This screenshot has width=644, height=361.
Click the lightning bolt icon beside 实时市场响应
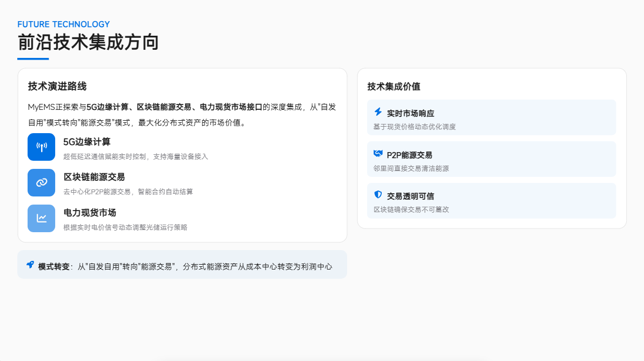(379, 112)
